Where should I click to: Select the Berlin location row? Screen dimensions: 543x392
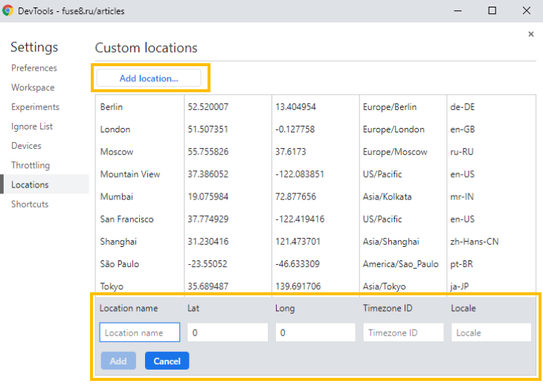coord(112,107)
